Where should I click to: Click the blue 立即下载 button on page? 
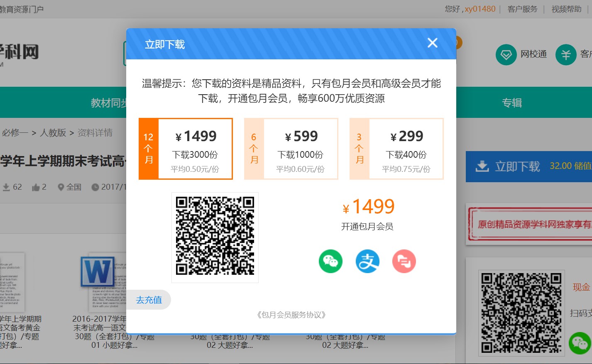click(529, 166)
